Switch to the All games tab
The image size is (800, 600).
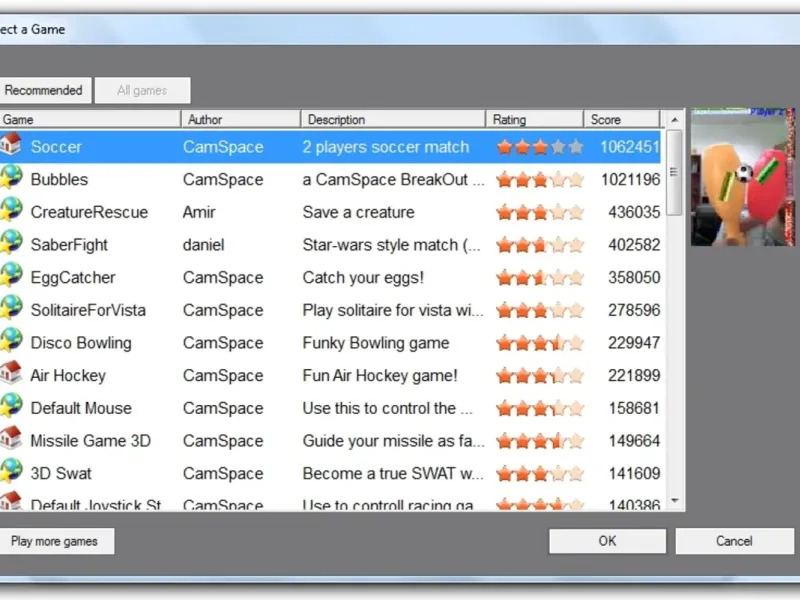[142, 90]
